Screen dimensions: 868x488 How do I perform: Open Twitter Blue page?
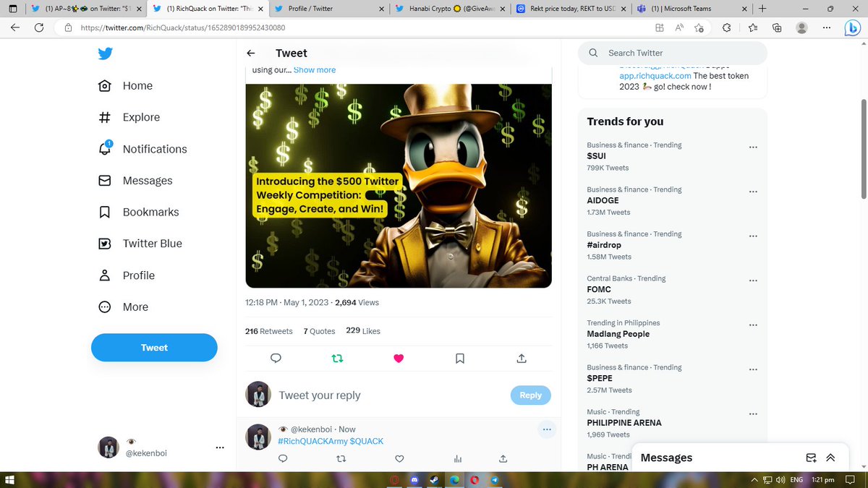pos(140,244)
